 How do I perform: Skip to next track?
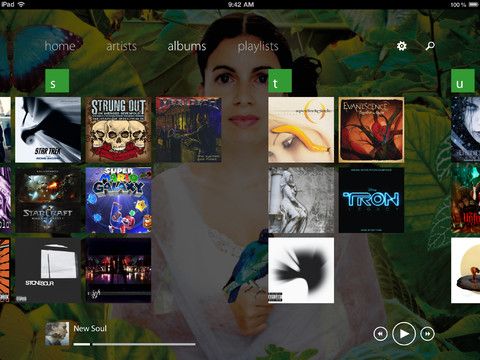(428, 334)
